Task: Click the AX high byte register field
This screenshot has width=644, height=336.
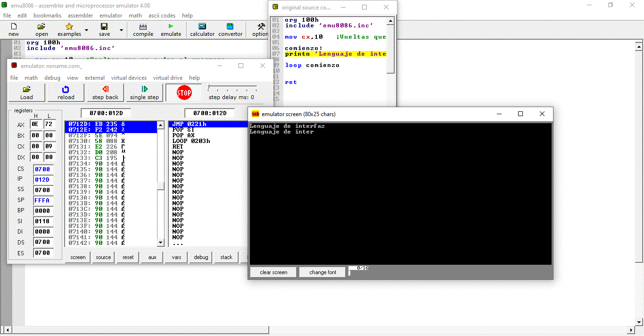Action: click(36, 125)
